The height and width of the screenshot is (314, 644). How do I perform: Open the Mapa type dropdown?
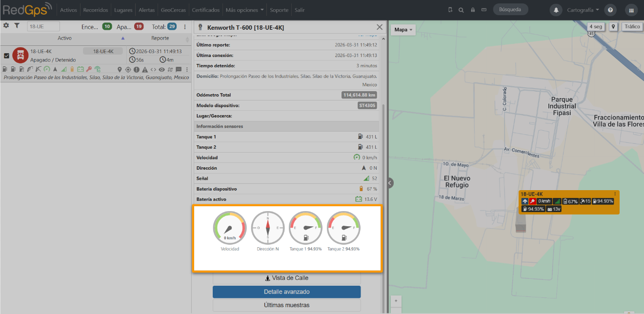click(x=403, y=30)
